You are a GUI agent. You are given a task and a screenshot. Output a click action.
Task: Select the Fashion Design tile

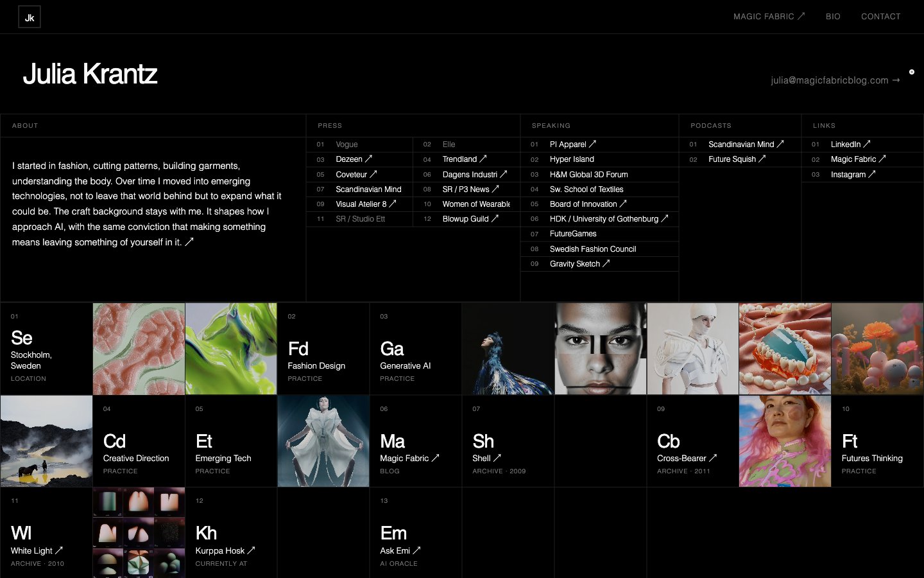click(323, 349)
